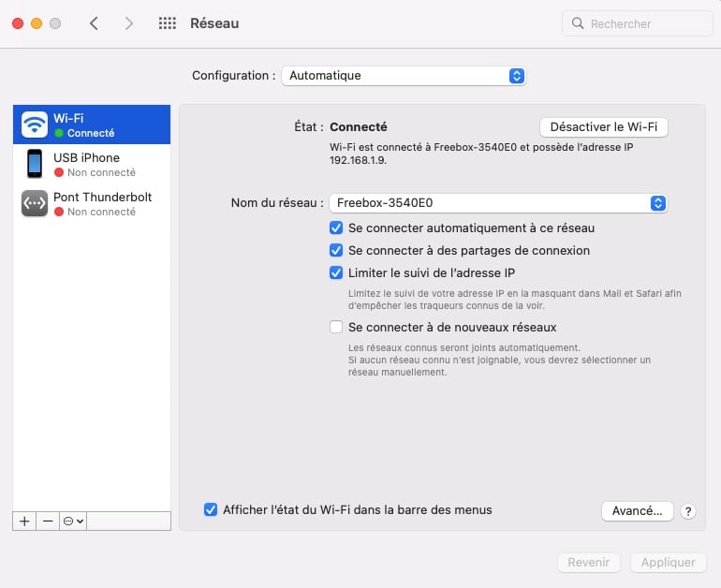Remove selected service with minus button
Viewport: 721px width, 588px height.
tap(48, 522)
